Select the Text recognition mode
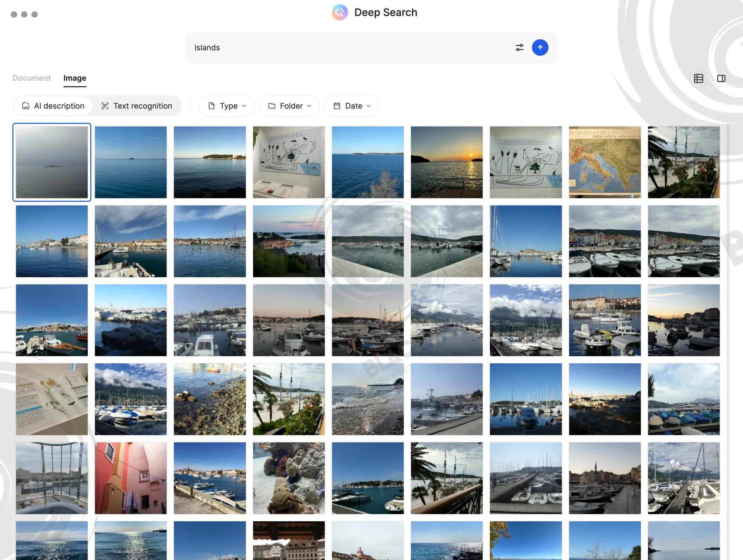This screenshot has height=560, width=743. pyautogui.click(x=137, y=106)
